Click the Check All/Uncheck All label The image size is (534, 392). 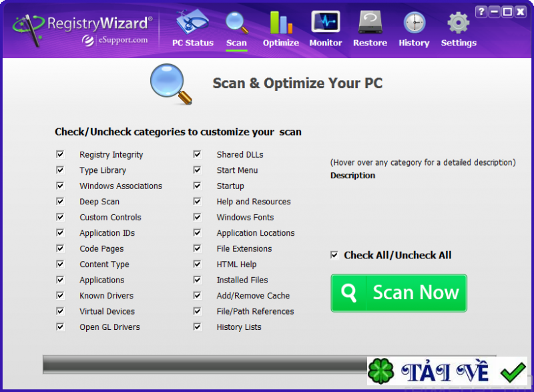coord(398,255)
